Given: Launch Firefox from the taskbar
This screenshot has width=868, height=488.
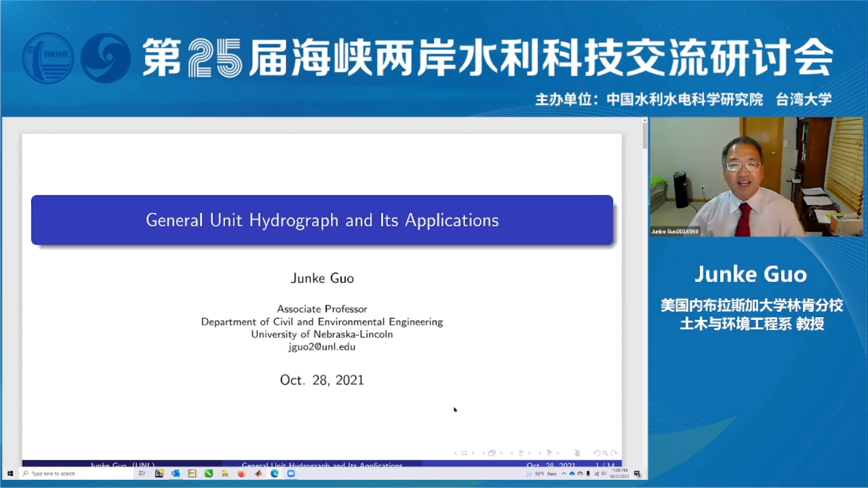Looking at the screenshot, I should [241, 474].
